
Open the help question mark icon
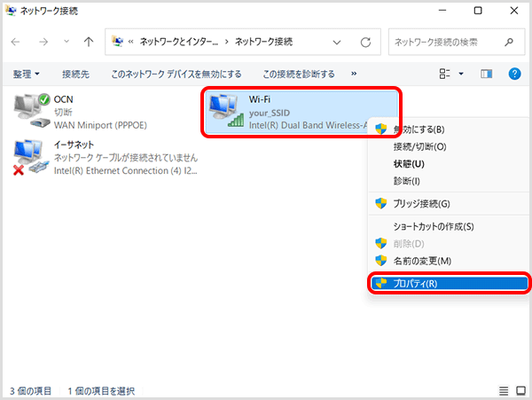(515, 74)
